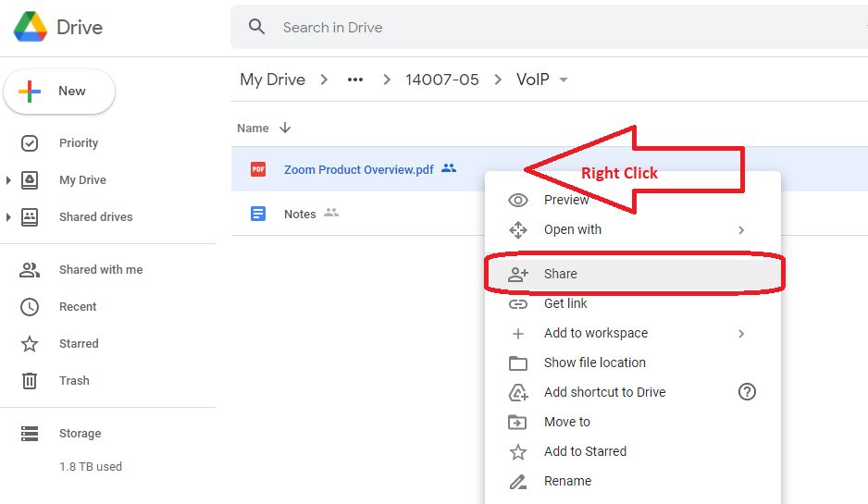Click the Notes Google Docs icon
The height and width of the screenshot is (504, 868).
258,214
